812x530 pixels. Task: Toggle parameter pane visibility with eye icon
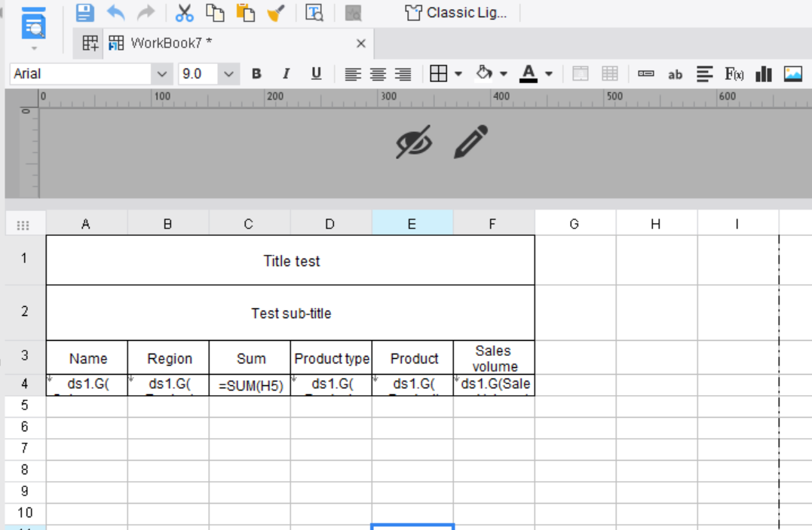(414, 142)
